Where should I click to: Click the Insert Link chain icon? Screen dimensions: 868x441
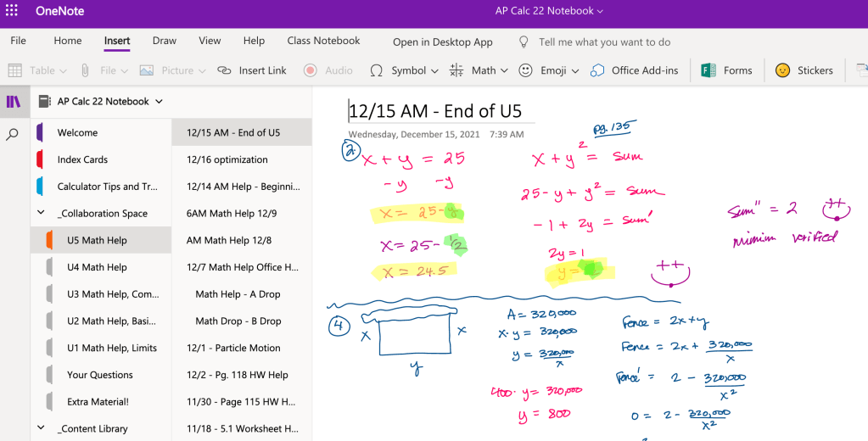point(224,70)
